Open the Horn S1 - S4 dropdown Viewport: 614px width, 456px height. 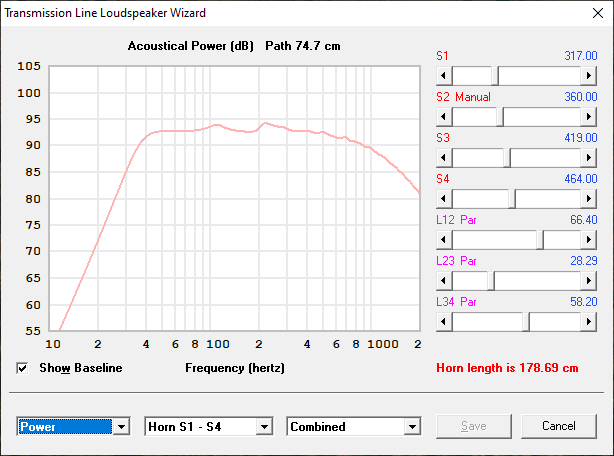click(x=264, y=427)
